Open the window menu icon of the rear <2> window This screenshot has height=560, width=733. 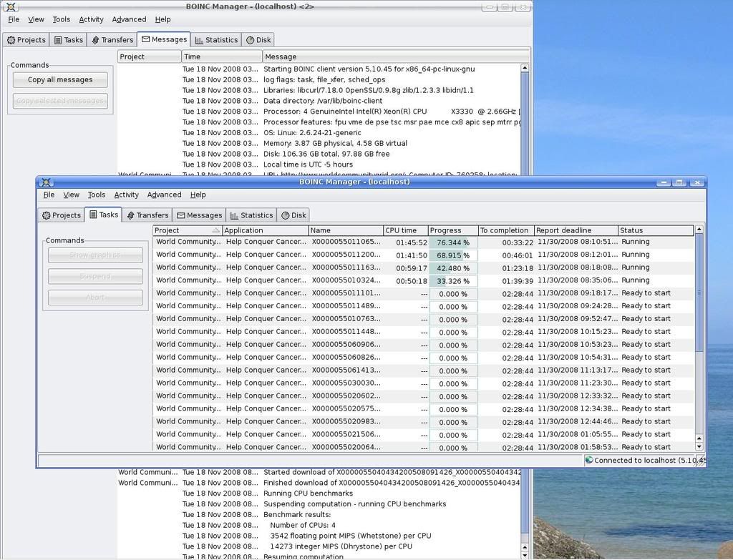pyautogui.click(x=11, y=6)
